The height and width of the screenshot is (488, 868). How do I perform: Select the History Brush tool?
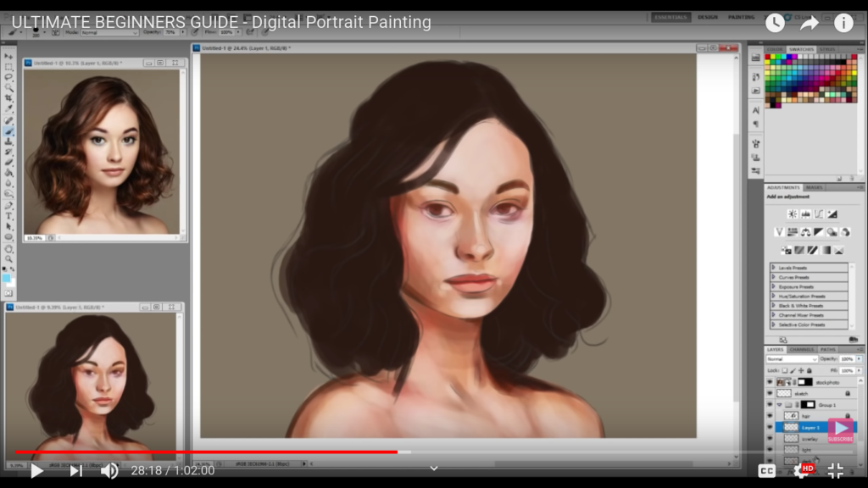tap(8, 152)
